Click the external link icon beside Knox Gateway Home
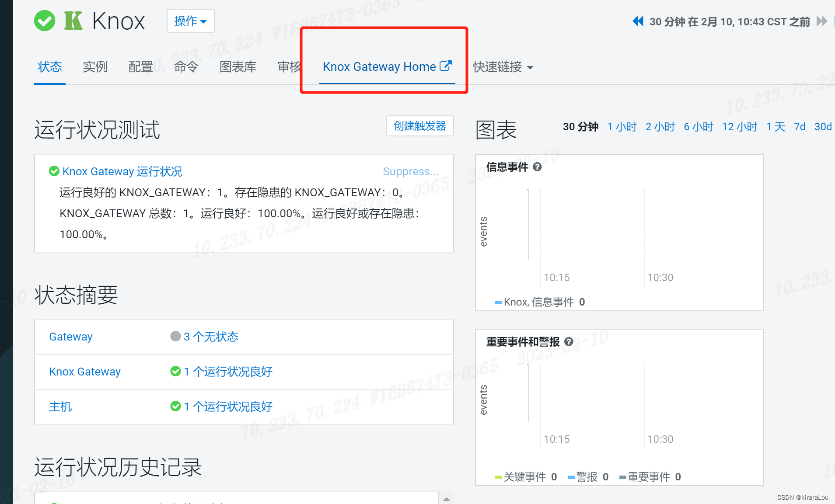This screenshot has height=504, width=835. click(445, 66)
